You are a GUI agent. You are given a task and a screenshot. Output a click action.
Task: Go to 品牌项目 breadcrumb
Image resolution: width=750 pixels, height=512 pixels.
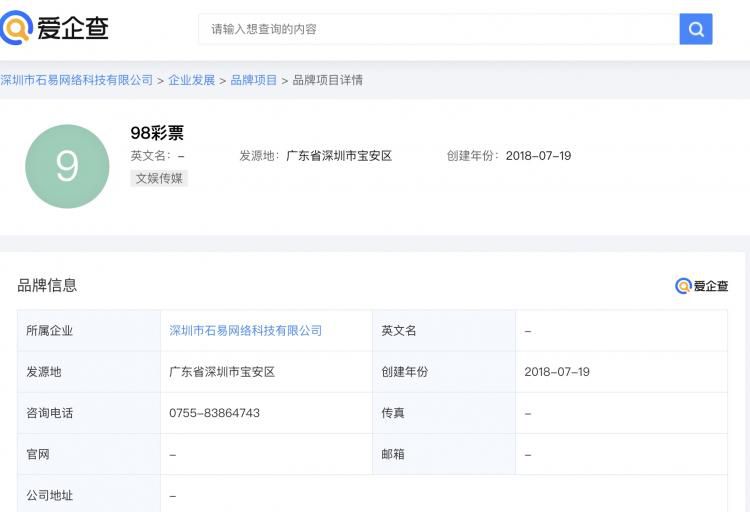pos(254,80)
